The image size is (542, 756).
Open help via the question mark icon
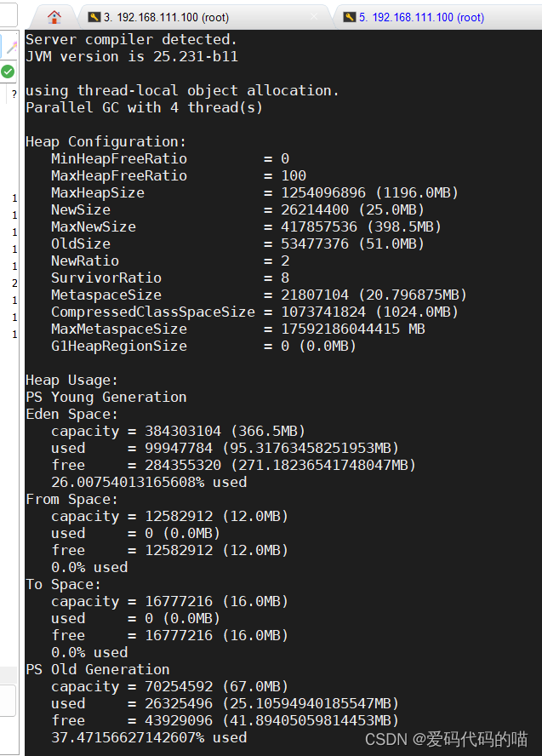14,94
